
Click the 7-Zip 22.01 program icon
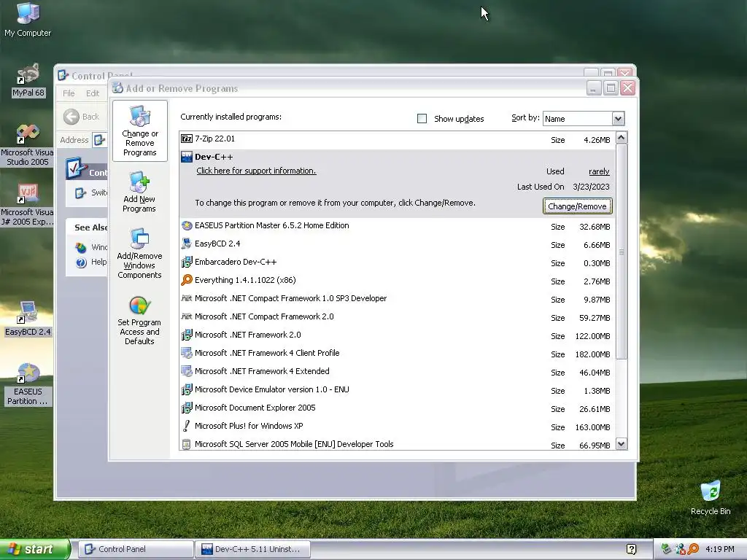(x=187, y=139)
